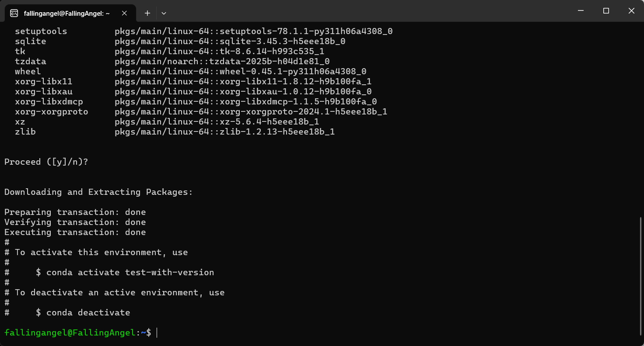644x346 pixels.
Task: Click the vertical scrollbar thumb
Action: click(x=641, y=276)
